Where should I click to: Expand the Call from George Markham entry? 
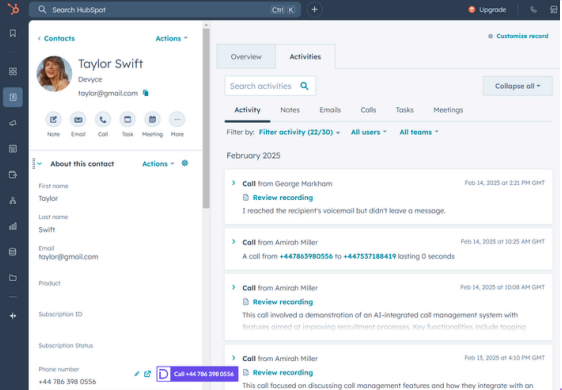234,183
